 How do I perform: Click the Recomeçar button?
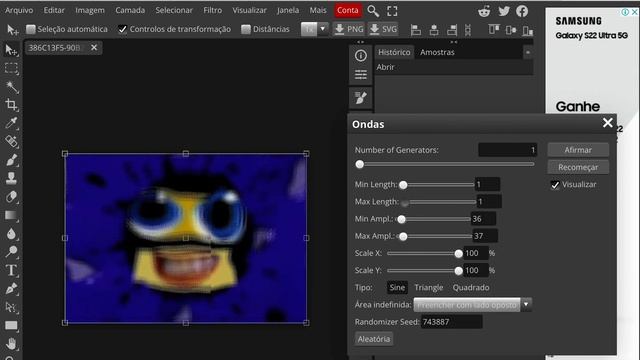click(x=578, y=167)
